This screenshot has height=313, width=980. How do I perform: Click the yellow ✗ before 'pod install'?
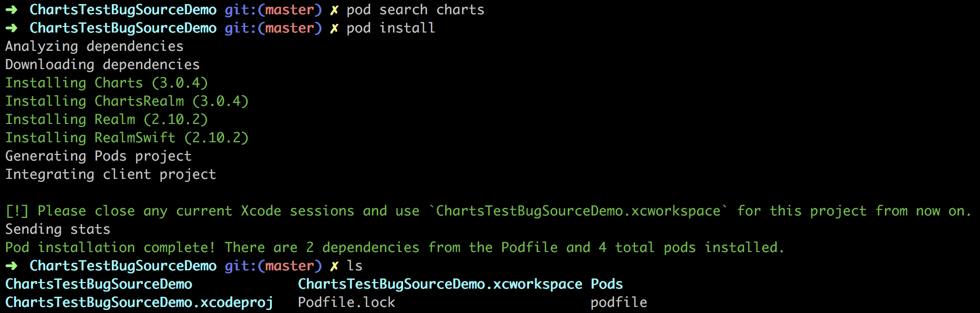[x=334, y=28]
